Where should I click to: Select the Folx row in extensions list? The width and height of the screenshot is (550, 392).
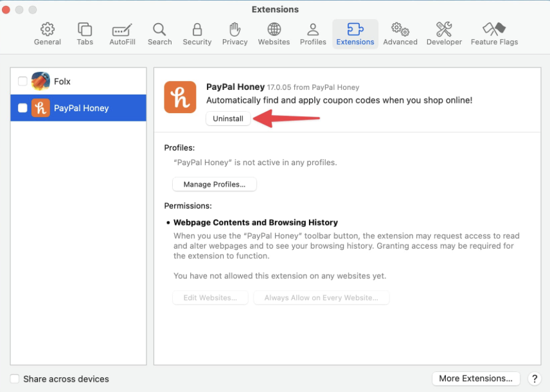[78, 81]
